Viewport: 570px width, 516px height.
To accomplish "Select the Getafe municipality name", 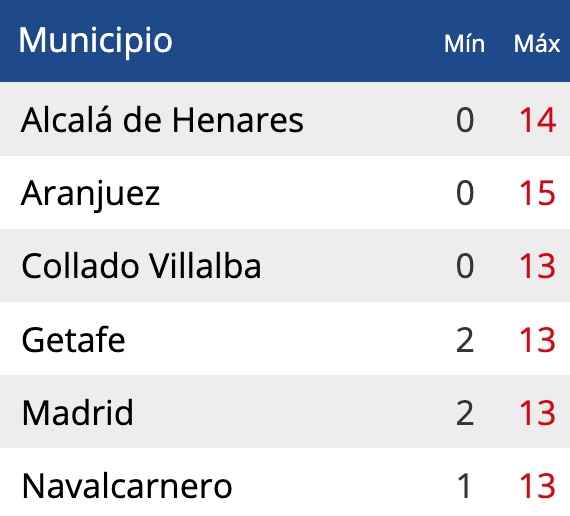I will (x=73, y=339).
